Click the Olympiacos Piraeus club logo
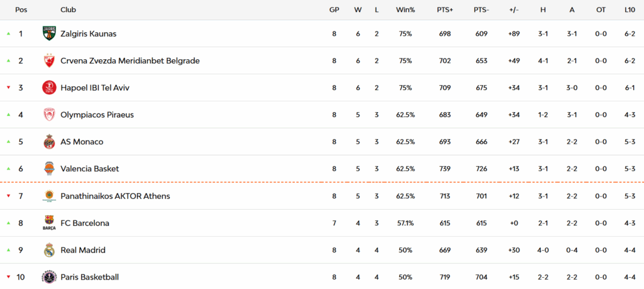The height and width of the screenshot is (289, 644). [x=49, y=115]
